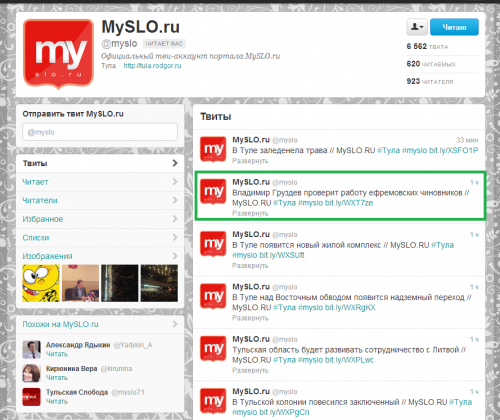The width and height of the screenshot is (500, 420).
Task: Open the bit.ly/WXT7ze link
Action: pyautogui.click(x=349, y=203)
